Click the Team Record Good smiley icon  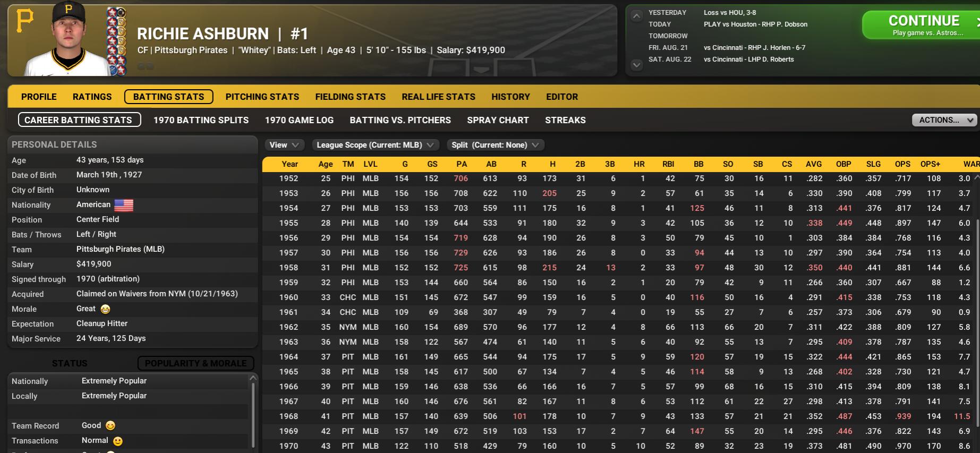tap(110, 425)
